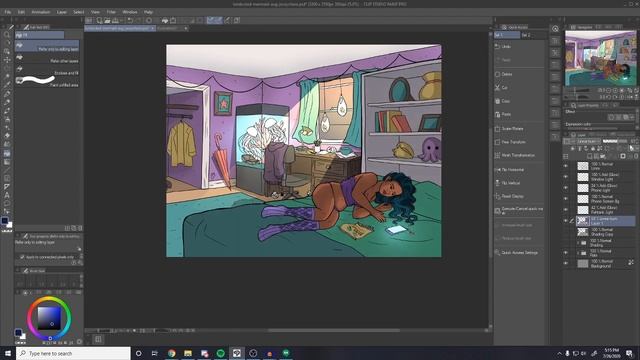Open the Filter menu
Viewport: 640px width, 360px height.
(x=111, y=12)
